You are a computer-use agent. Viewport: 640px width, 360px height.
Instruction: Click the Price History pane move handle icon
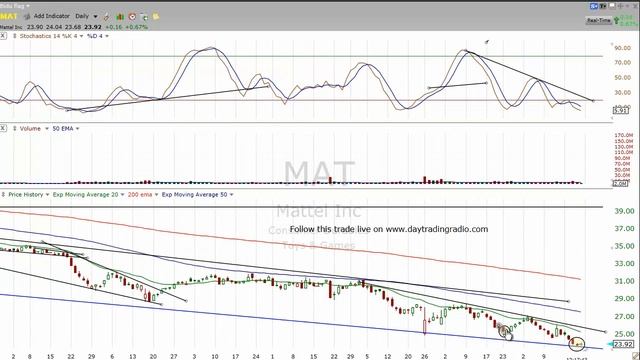pyautogui.click(x=3, y=194)
